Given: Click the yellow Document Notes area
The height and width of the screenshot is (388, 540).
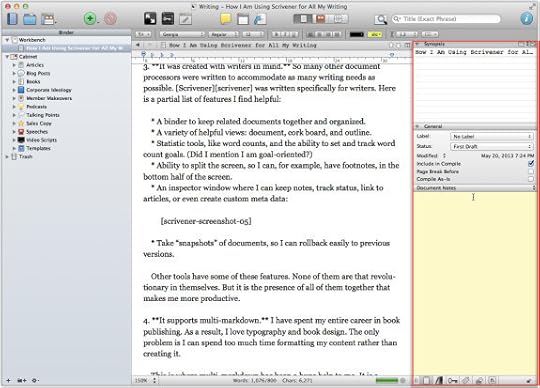Looking at the screenshot, I should (475, 283).
